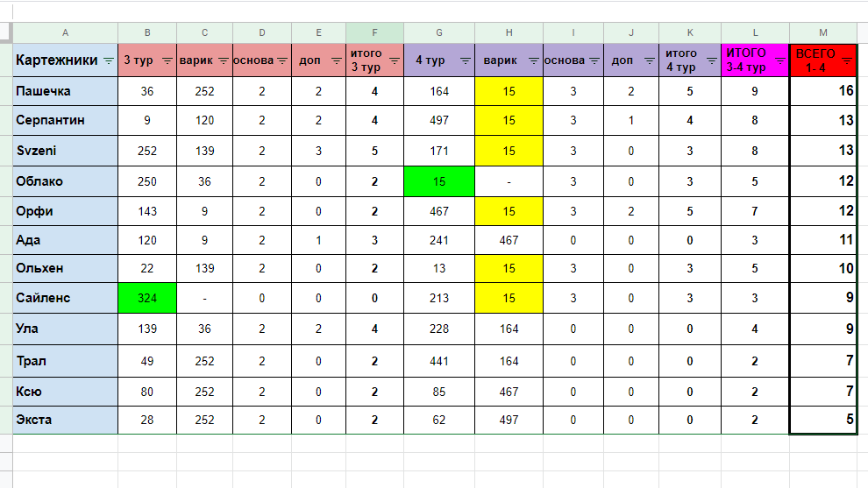Open filter on итого 4 тур header
Screen dimensions: 868x488
tap(712, 60)
